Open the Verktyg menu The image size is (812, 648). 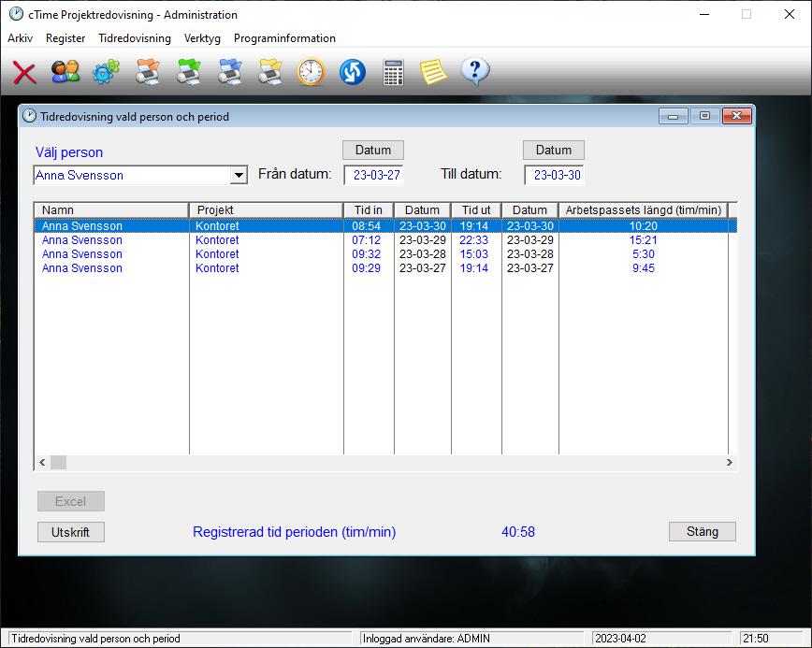[x=202, y=38]
